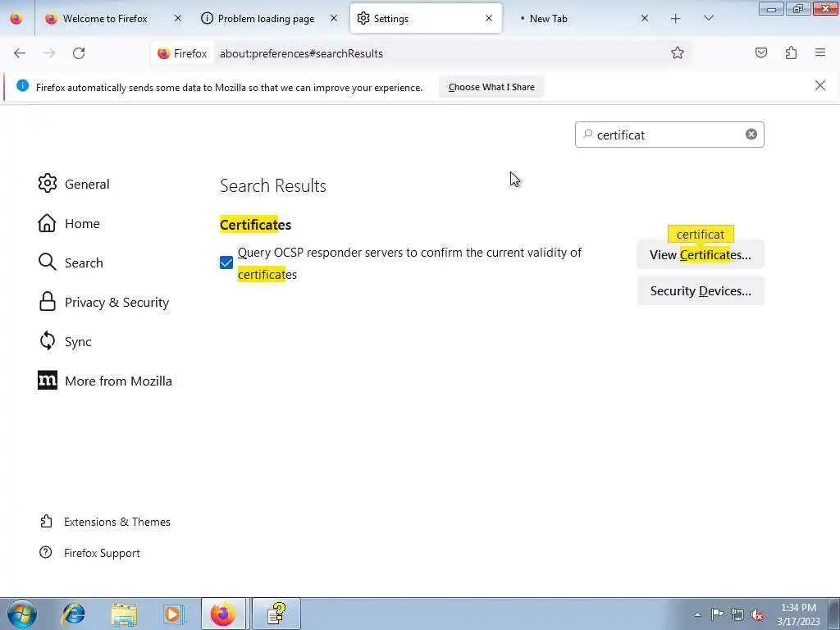840x630 pixels.
Task: Launch Internet Explorer from taskbar
Action: [73, 614]
